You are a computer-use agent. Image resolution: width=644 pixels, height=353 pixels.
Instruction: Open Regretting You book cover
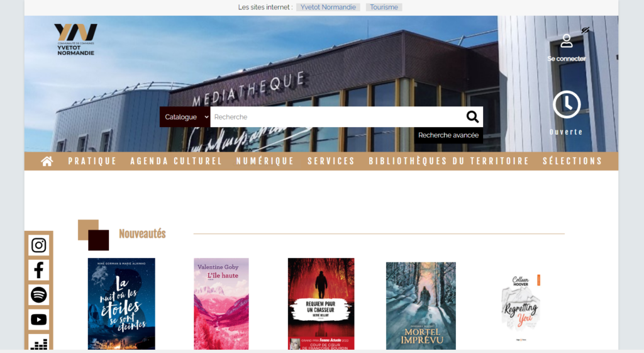[x=521, y=307]
